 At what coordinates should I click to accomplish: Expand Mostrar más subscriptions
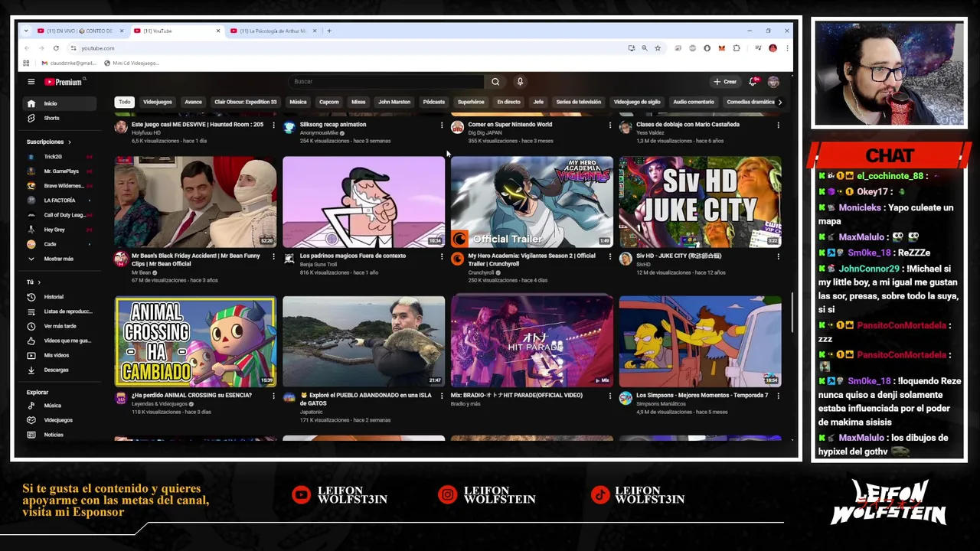(x=60, y=259)
